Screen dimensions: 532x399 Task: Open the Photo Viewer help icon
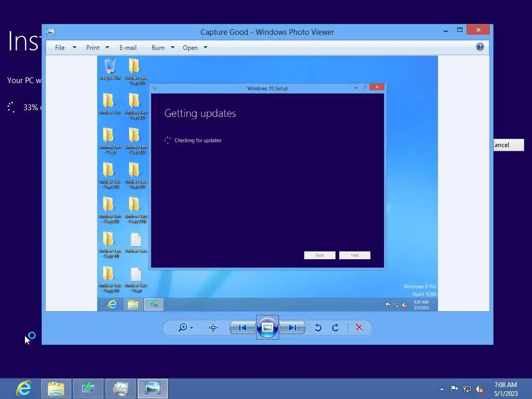(x=480, y=47)
